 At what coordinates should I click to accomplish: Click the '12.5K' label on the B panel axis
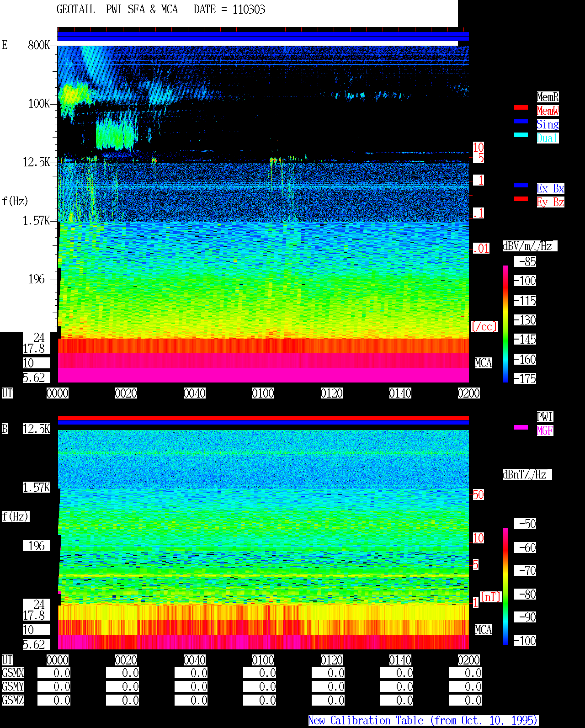[x=37, y=429]
